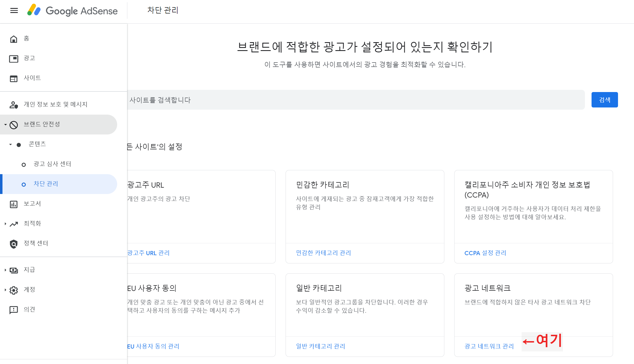Click the 개인 정보 보호 및 메시지 icon
The width and height of the screenshot is (634, 364).
pos(14,104)
